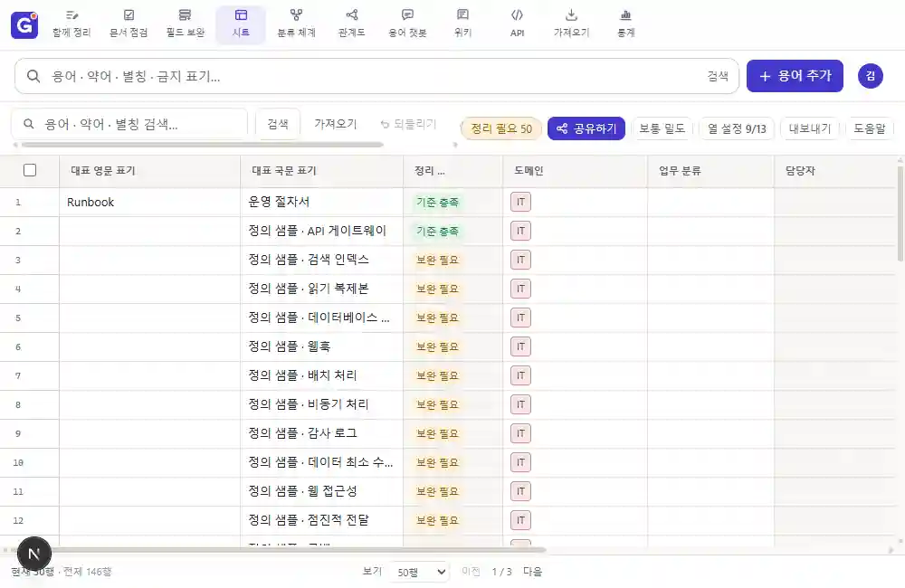Click 가져오기 in the sheet toolbar
905x588 pixels.
pyautogui.click(x=336, y=124)
